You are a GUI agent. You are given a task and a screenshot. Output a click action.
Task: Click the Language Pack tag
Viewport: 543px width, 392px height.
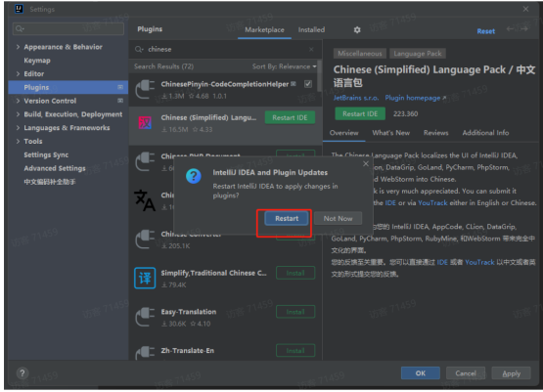pyautogui.click(x=418, y=54)
